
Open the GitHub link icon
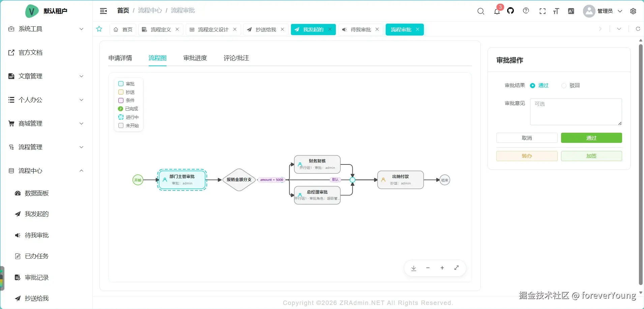coord(510,11)
